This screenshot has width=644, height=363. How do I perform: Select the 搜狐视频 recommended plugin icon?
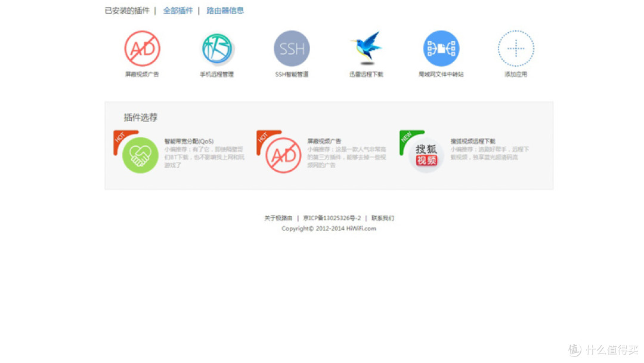pos(426,155)
